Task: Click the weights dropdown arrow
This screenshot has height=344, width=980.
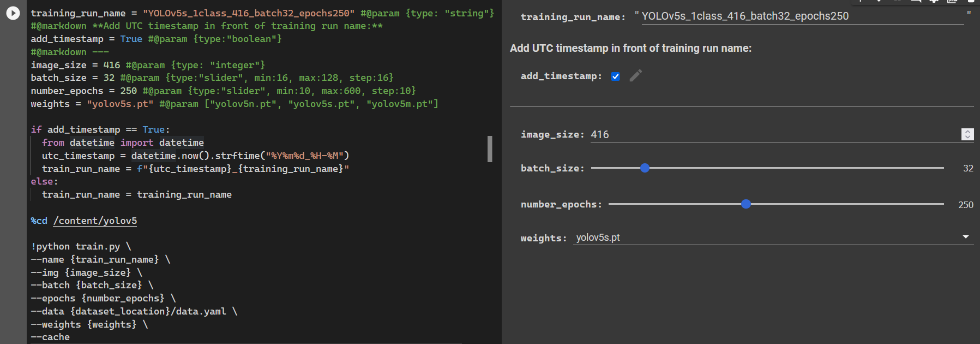Action: click(x=966, y=236)
